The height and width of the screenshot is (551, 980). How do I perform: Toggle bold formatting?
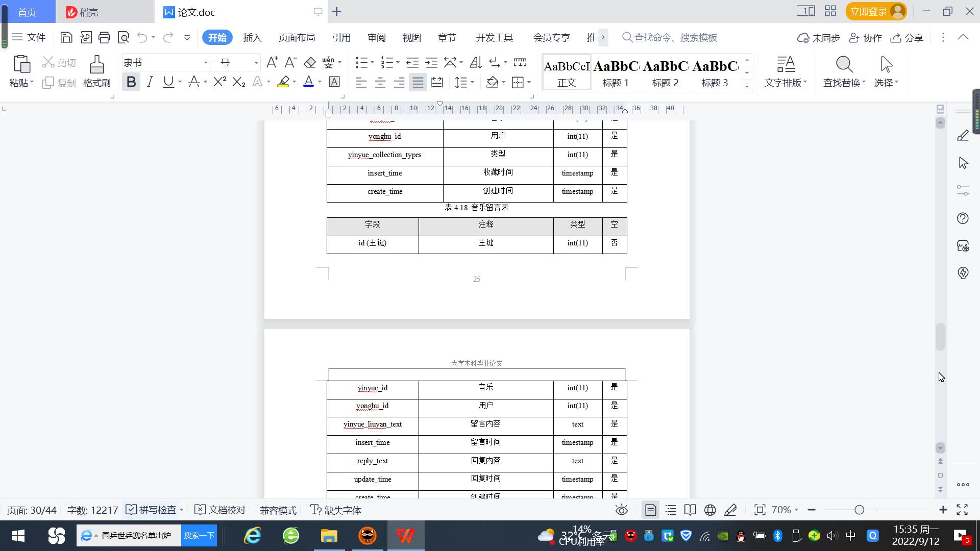[131, 82]
